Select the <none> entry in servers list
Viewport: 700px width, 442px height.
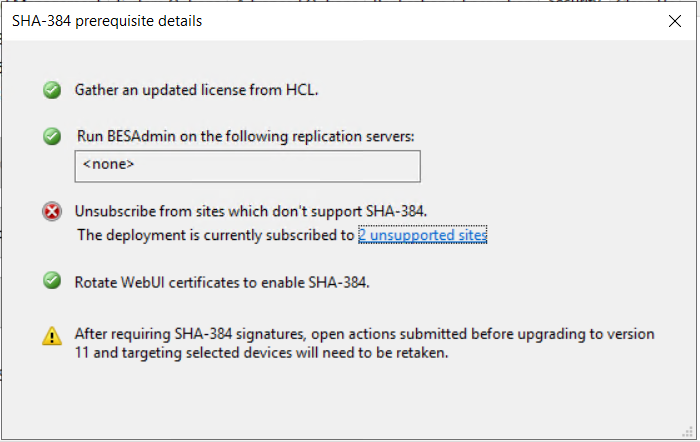pyautogui.click(x=108, y=164)
